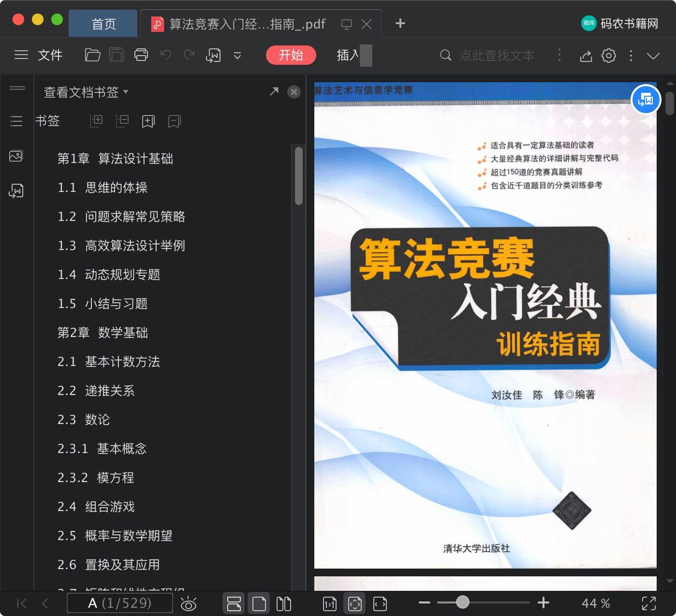Viewport: 676px width, 616px height.
Task: Switch to the 插入 ribbon tab
Action: click(348, 55)
